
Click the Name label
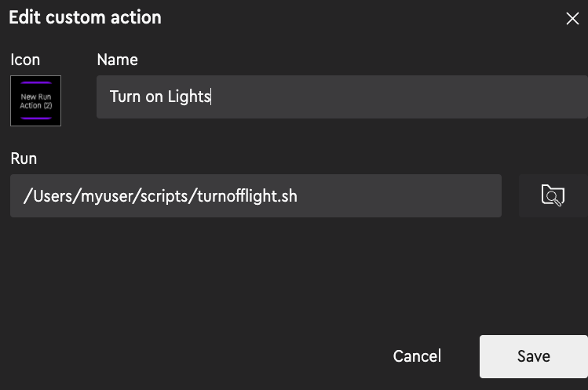coord(118,60)
